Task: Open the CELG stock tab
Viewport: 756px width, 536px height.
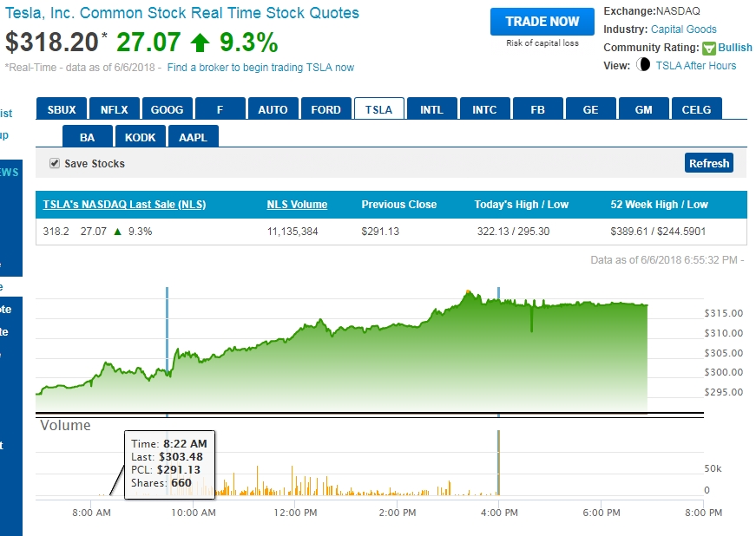Action: [x=697, y=108]
